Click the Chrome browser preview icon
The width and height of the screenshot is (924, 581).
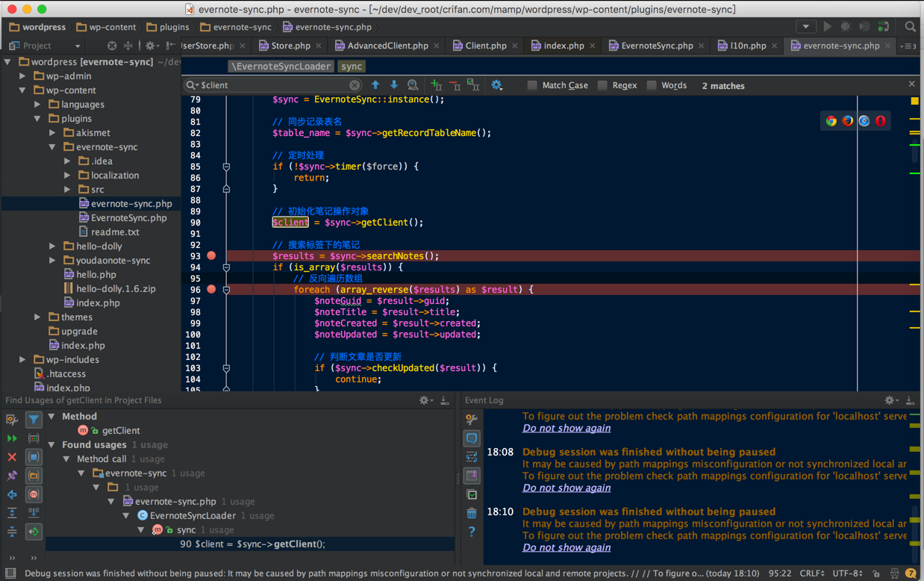pos(831,121)
